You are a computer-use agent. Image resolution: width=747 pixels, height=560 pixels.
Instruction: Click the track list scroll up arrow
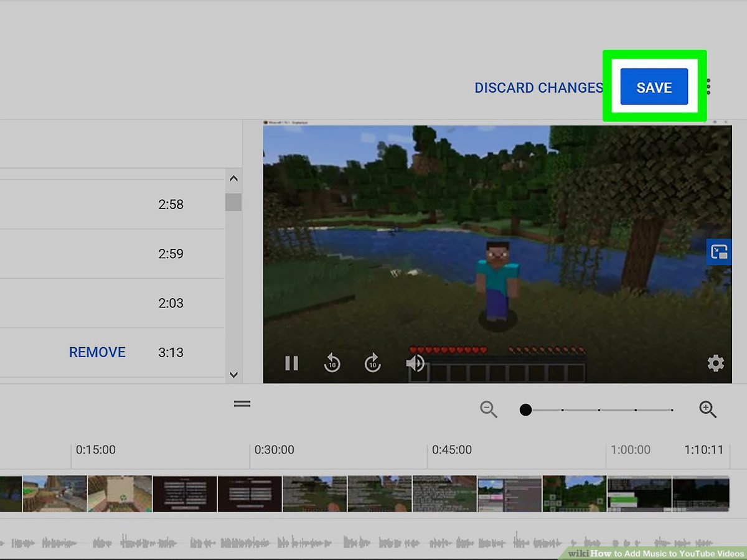click(x=234, y=179)
